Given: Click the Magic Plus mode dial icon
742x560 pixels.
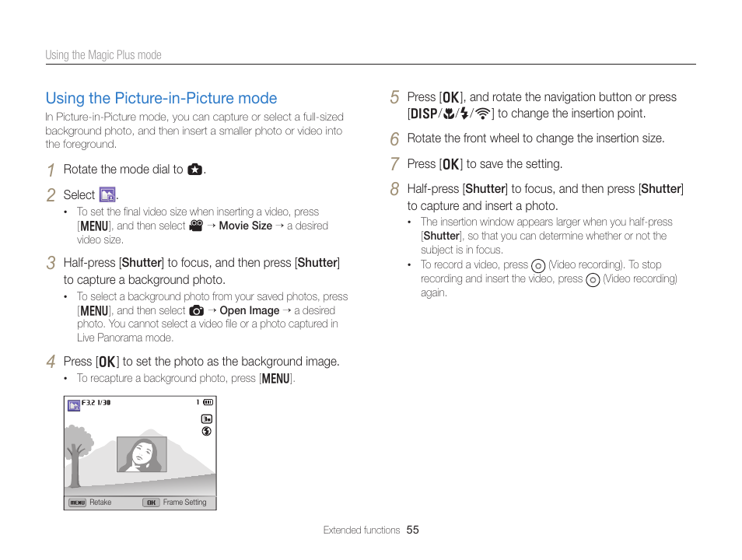Looking at the screenshot, I should 195,170.
